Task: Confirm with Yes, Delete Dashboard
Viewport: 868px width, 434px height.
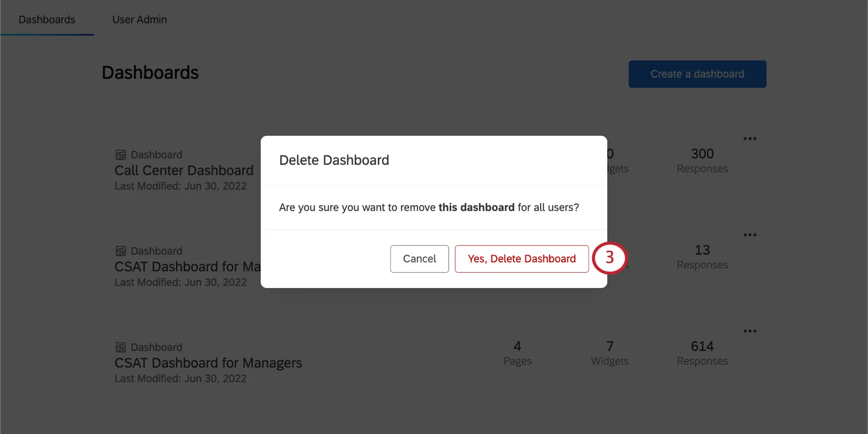Action: [521, 259]
